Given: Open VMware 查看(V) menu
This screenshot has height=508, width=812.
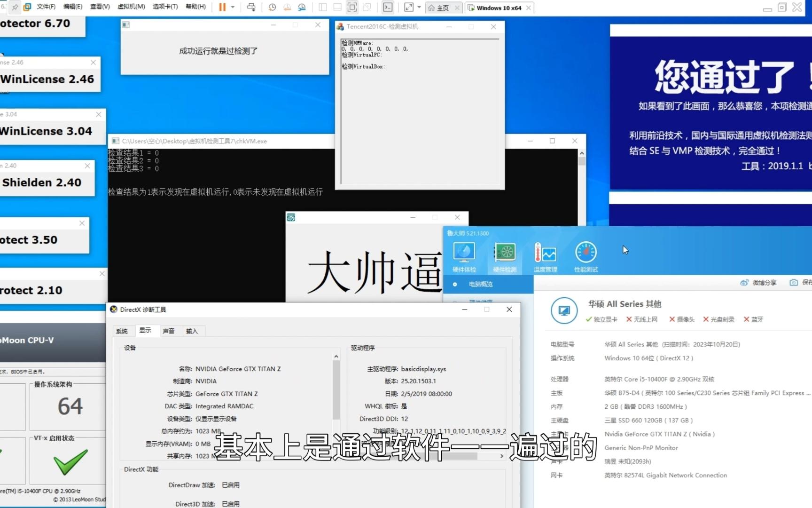Looking at the screenshot, I should pos(100,7).
